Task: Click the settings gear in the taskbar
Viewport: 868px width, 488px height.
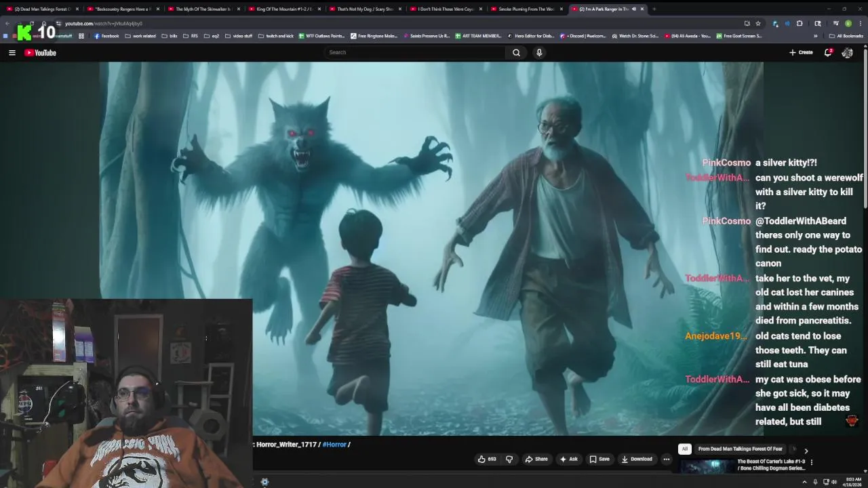Action: [x=264, y=482]
